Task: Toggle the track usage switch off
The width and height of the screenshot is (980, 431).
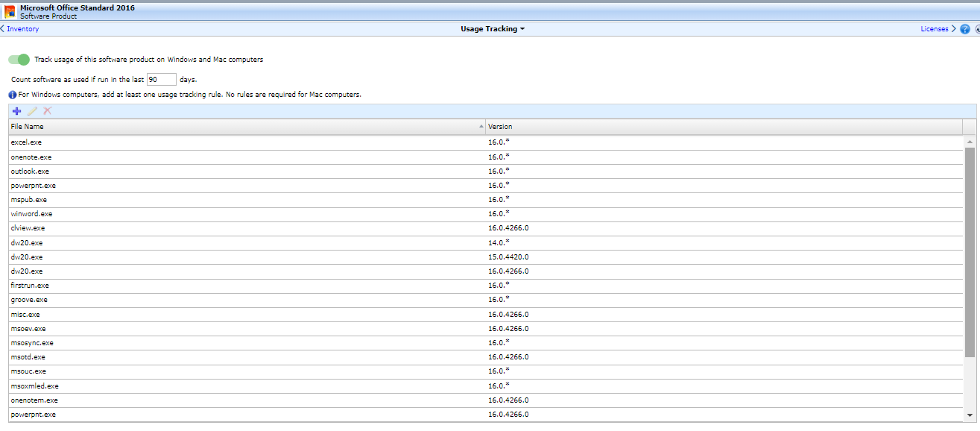Action: pyautogui.click(x=19, y=60)
